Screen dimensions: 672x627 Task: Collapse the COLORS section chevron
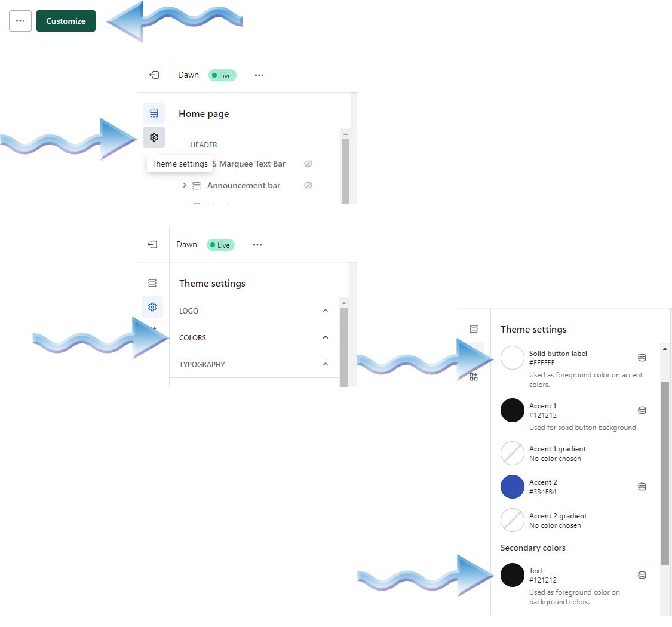click(326, 337)
